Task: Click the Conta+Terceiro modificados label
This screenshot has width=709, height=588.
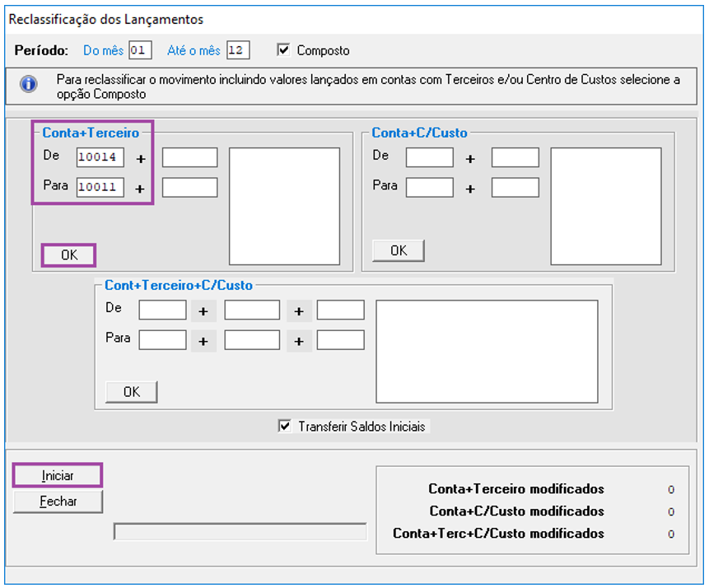Action: 516,489
